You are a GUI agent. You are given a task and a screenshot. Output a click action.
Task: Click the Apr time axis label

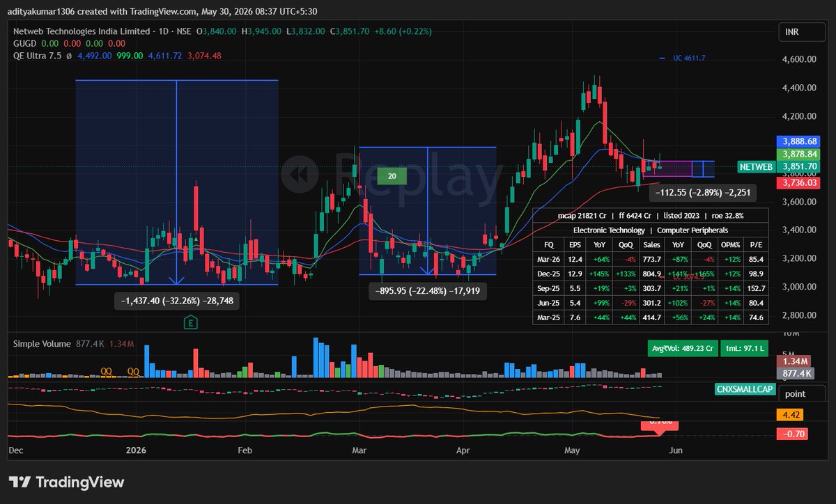click(463, 450)
